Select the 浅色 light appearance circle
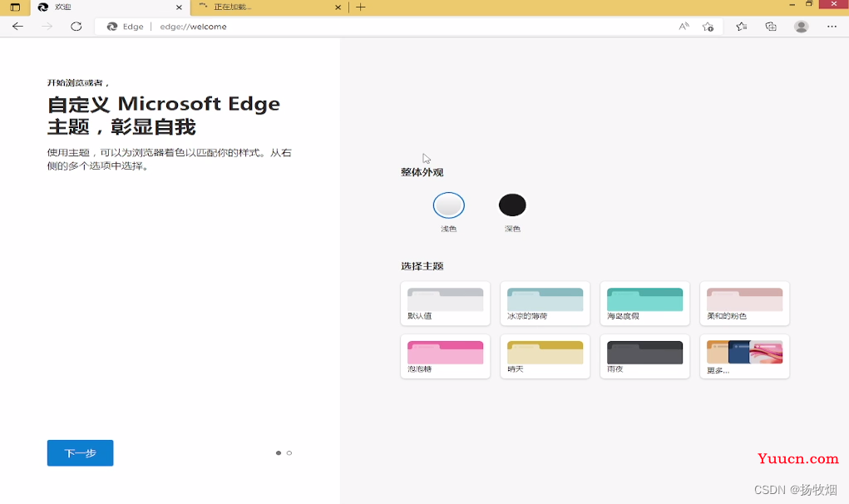Screen dimensions: 849x504 pos(448,205)
